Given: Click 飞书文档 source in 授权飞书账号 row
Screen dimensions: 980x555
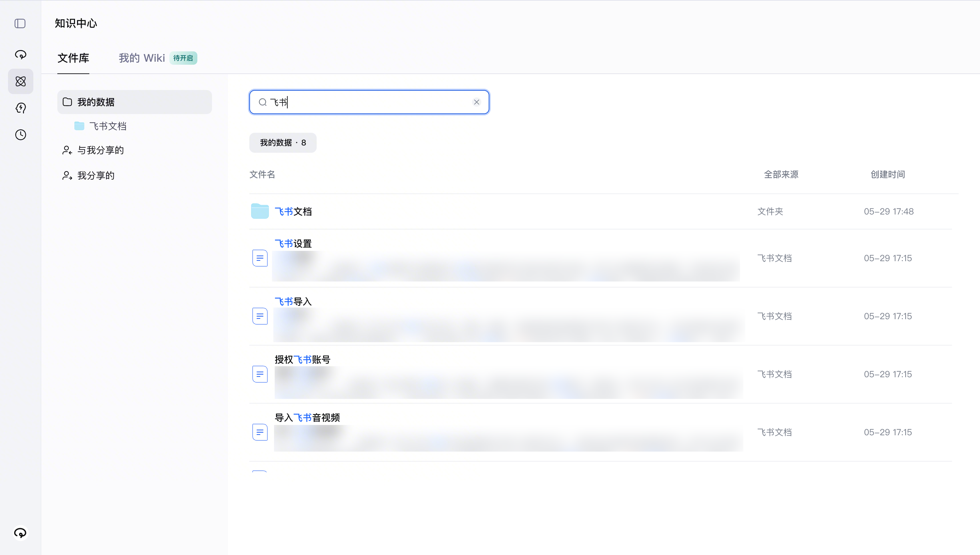Looking at the screenshot, I should tap(774, 374).
